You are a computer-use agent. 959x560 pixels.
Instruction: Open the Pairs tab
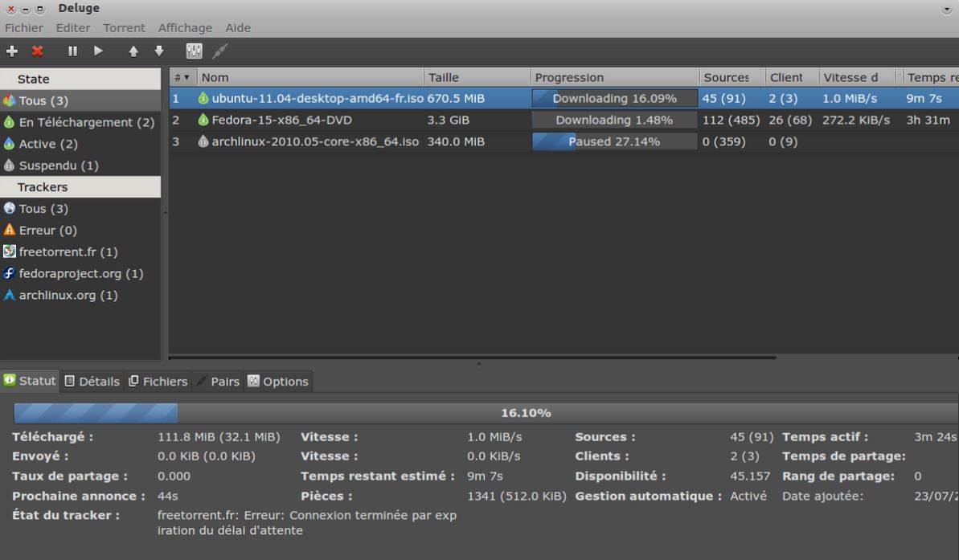(218, 382)
